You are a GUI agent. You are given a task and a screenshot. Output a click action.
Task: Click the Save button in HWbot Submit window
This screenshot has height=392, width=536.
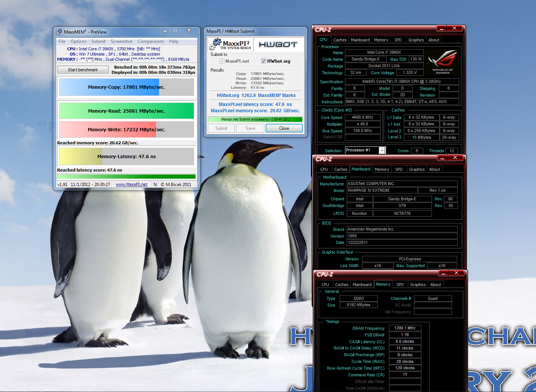point(250,128)
